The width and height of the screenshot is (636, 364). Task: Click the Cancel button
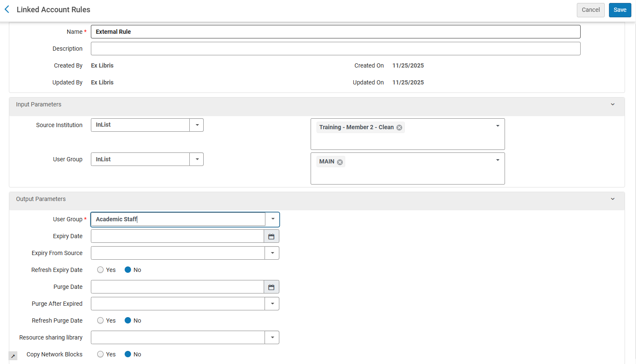coord(590,10)
